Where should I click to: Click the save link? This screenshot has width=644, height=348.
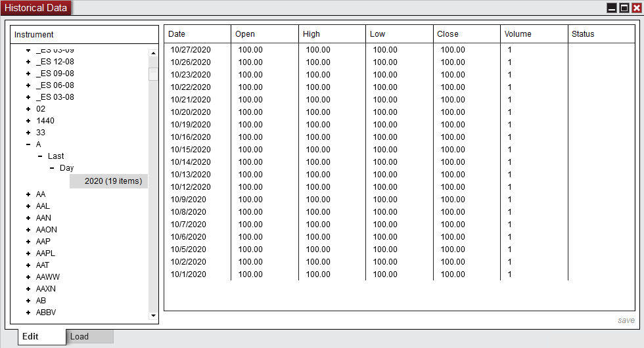[x=626, y=320]
